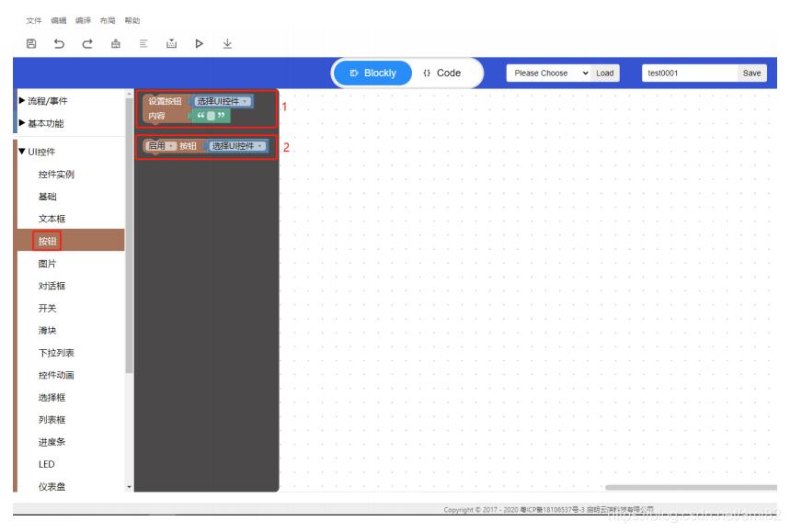Viewport: 790px width, 532px height.
Task: Open the 帮助 menu
Action: tap(132, 20)
